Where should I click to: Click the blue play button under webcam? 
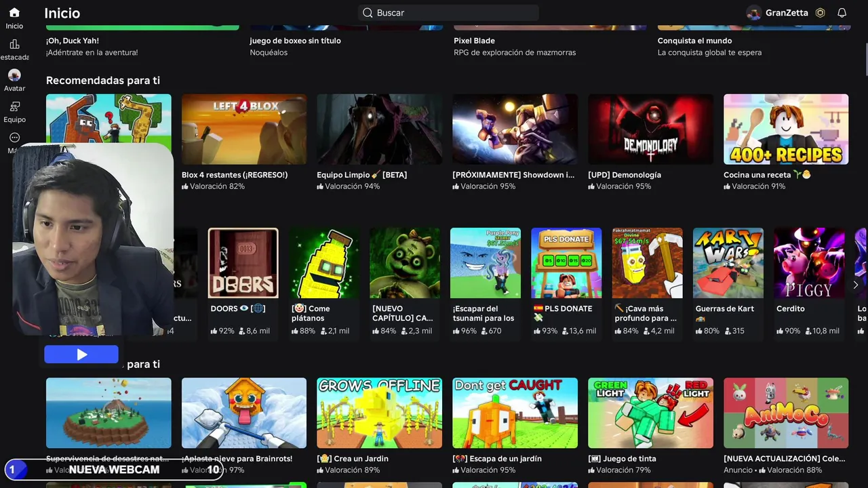(x=81, y=354)
